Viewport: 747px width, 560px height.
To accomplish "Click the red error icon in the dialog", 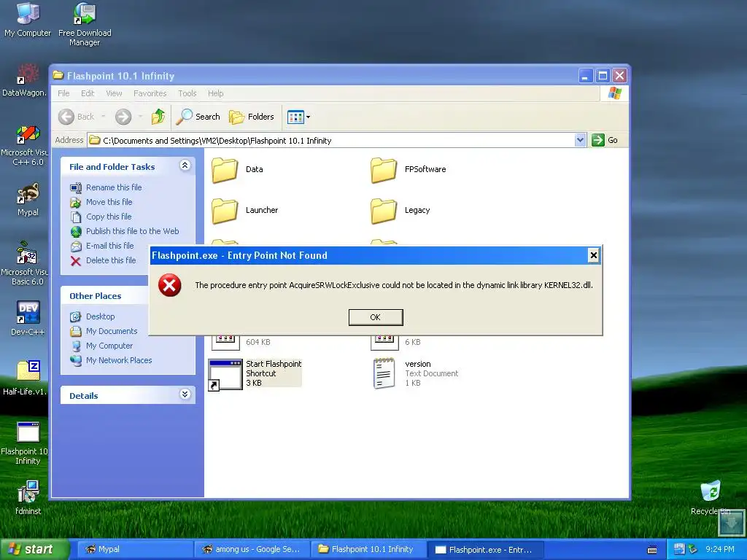I will point(169,285).
